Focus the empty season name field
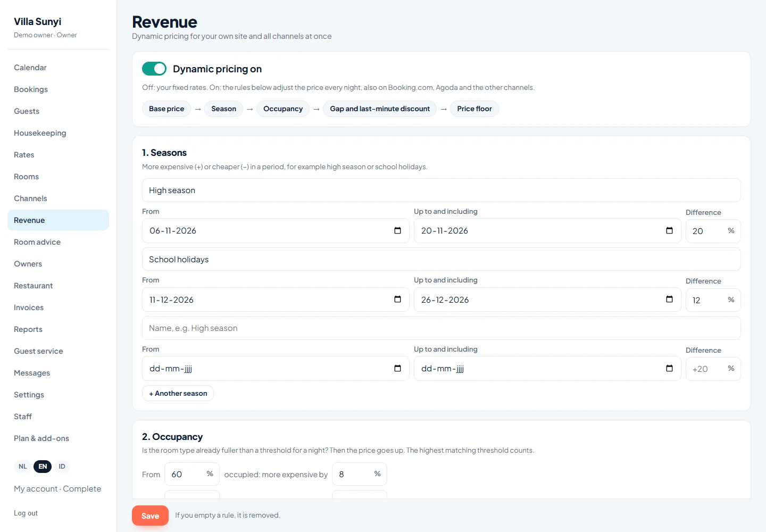The width and height of the screenshot is (766, 532). click(x=442, y=328)
